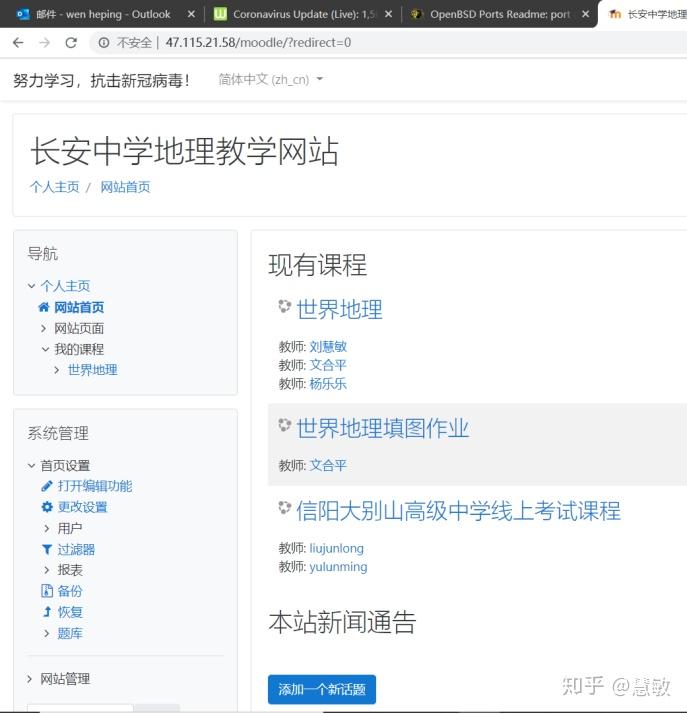The width and height of the screenshot is (687, 714).
Task: Switch to the Coronavirus Update tab
Action: [304, 14]
